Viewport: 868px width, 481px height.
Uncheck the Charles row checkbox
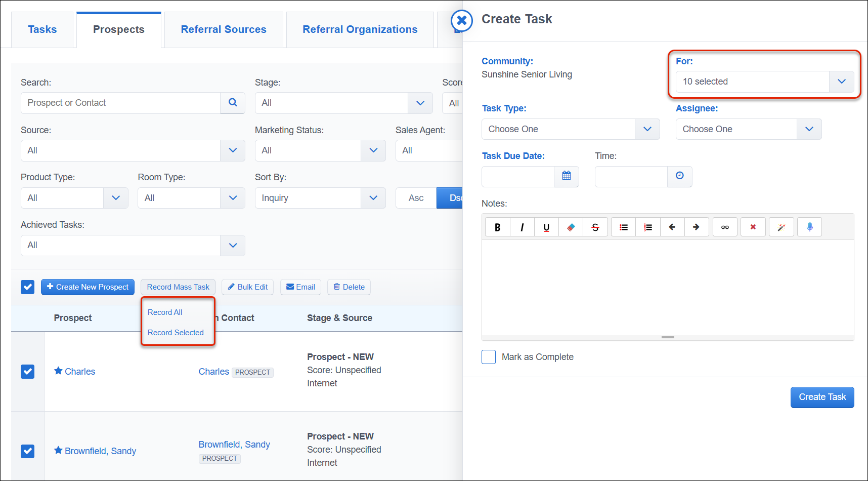click(28, 372)
